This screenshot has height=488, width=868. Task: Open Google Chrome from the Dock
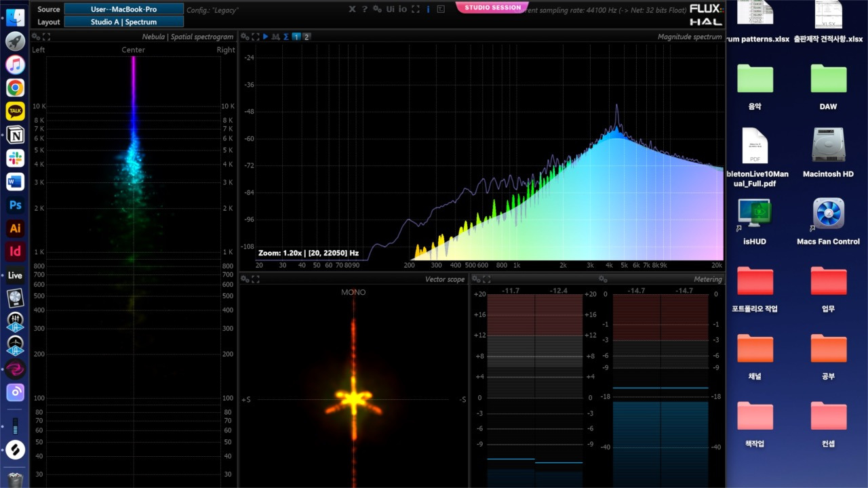pyautogui.click(x=15, y=87)
